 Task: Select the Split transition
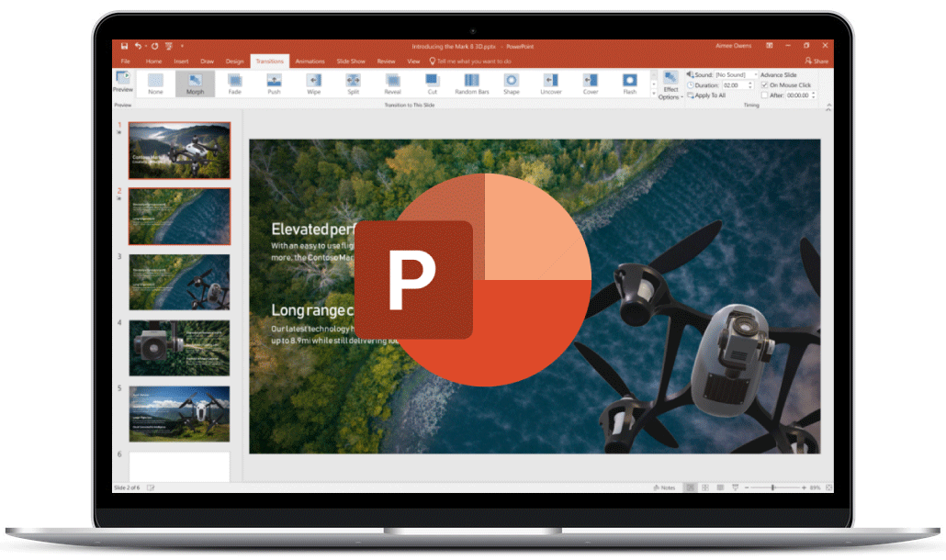[354, 84]
